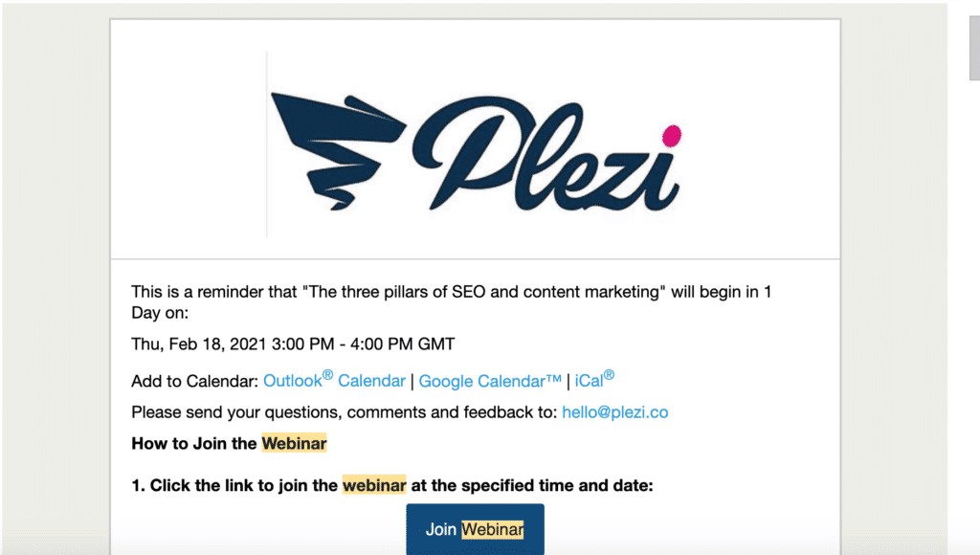
Task: Click highlighted 'webinar' in step 1 text
Action: (374, 485)
